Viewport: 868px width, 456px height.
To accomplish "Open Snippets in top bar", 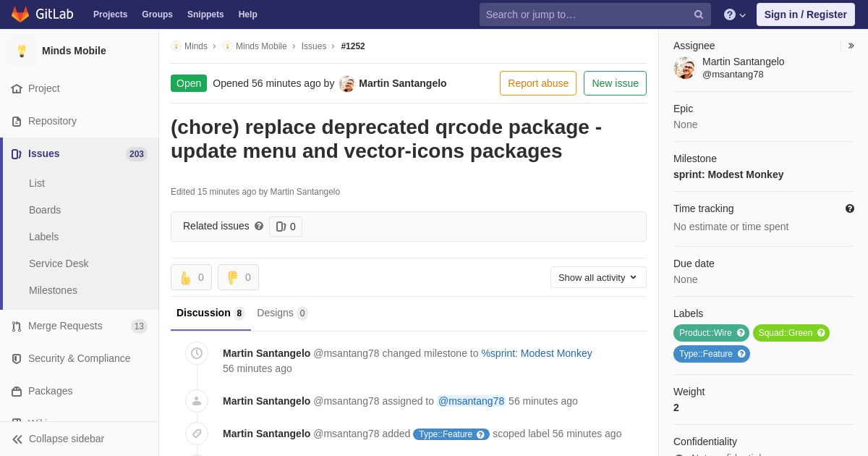I will click(205, 14).
